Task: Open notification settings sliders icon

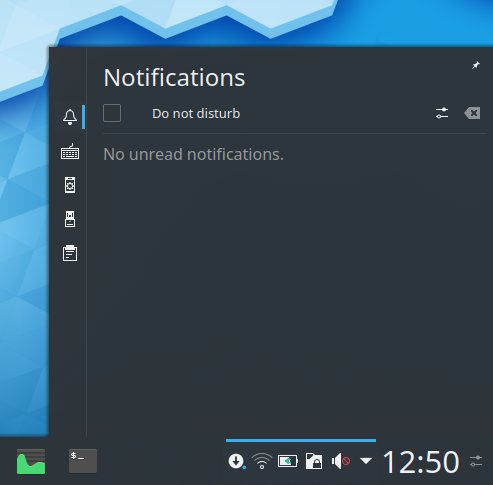Action: (x=442, y=113)
